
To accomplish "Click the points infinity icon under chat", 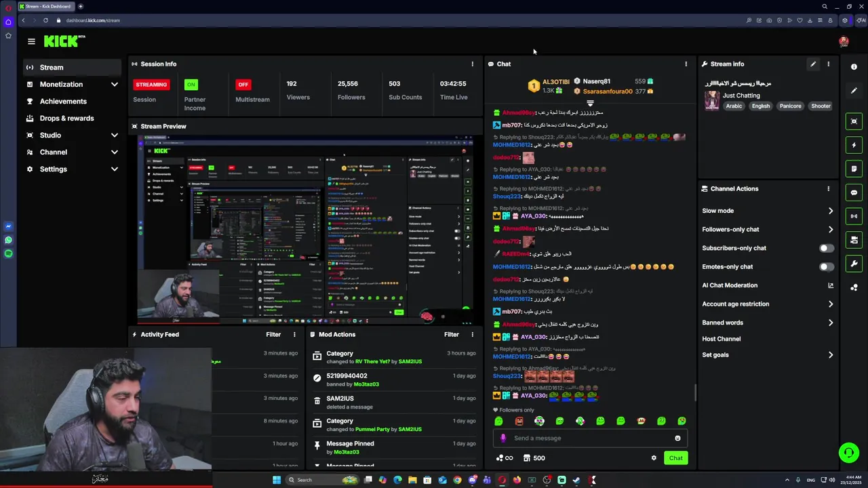I will click(x=505, y=458).
